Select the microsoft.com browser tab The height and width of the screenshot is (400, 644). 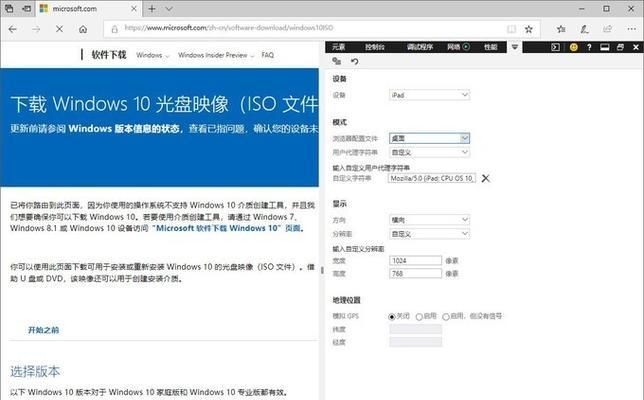[x=88, y=9]
